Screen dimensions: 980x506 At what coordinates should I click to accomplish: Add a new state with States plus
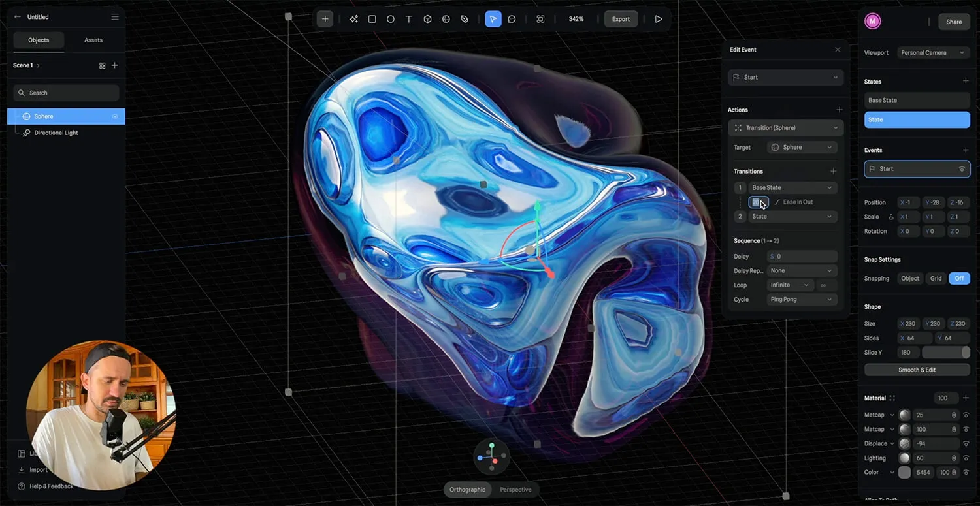coord(966,81)
